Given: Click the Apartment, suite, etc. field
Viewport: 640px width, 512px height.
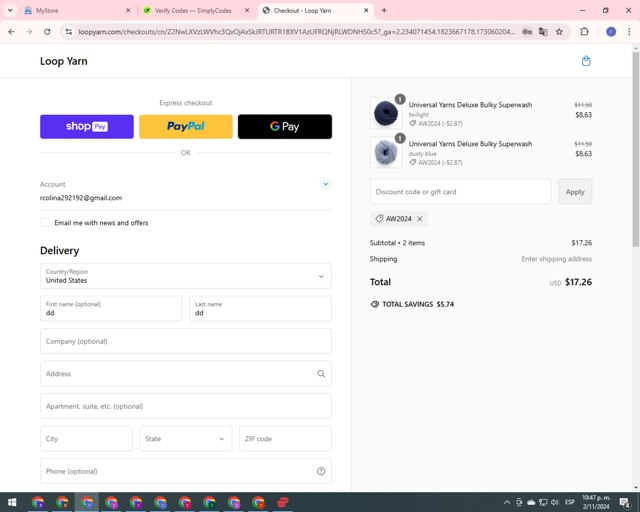Looking at the screenshot, I should tap(186, 406).
